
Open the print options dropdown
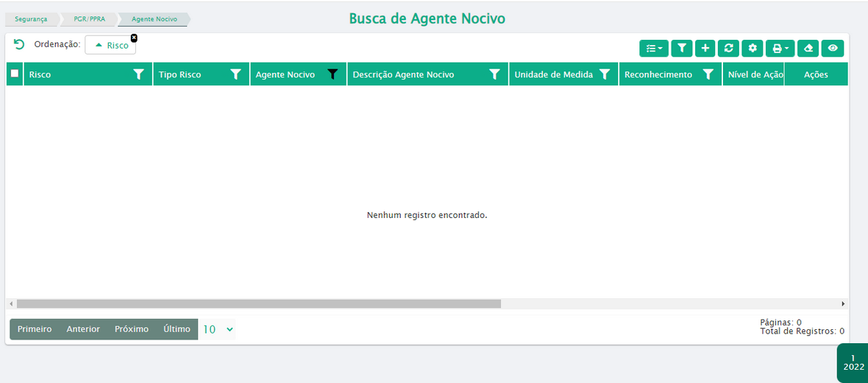point(780,49)
